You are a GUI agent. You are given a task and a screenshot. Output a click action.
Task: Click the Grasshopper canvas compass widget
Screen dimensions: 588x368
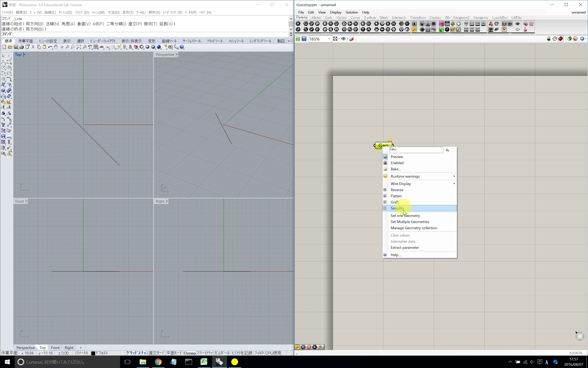[x=580, y=336]
